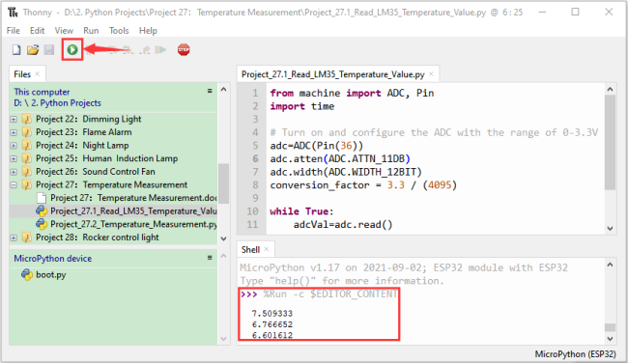
Task: Open the Run menu
Action: 91,31
